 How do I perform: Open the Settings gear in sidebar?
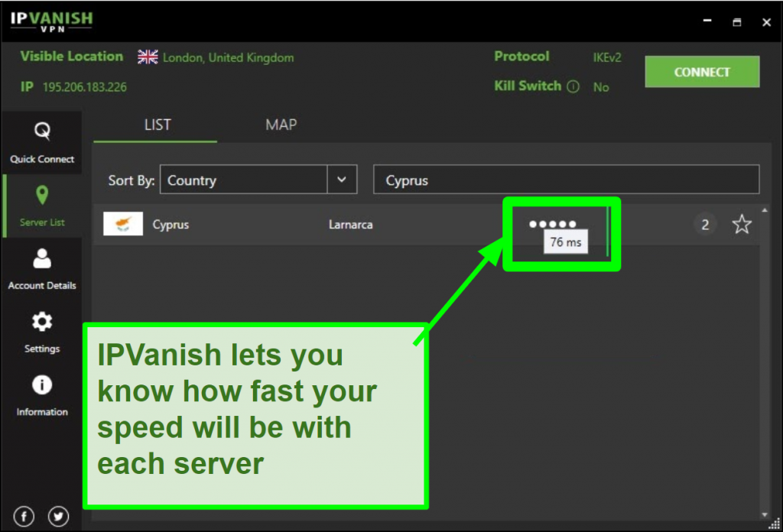tap(42, 322)
